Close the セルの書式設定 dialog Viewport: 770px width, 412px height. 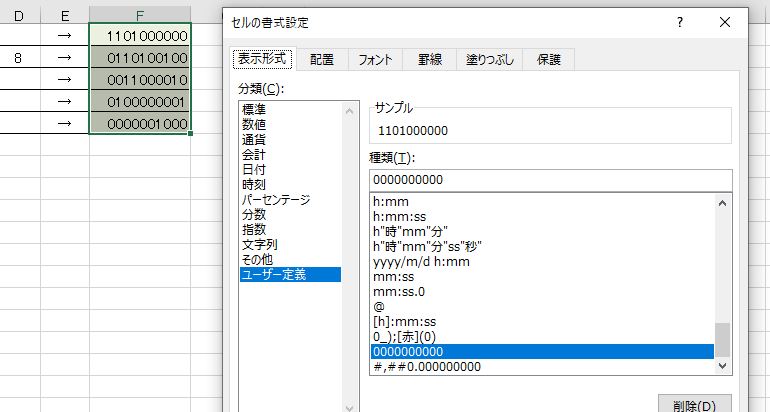(x=725, y=22)
